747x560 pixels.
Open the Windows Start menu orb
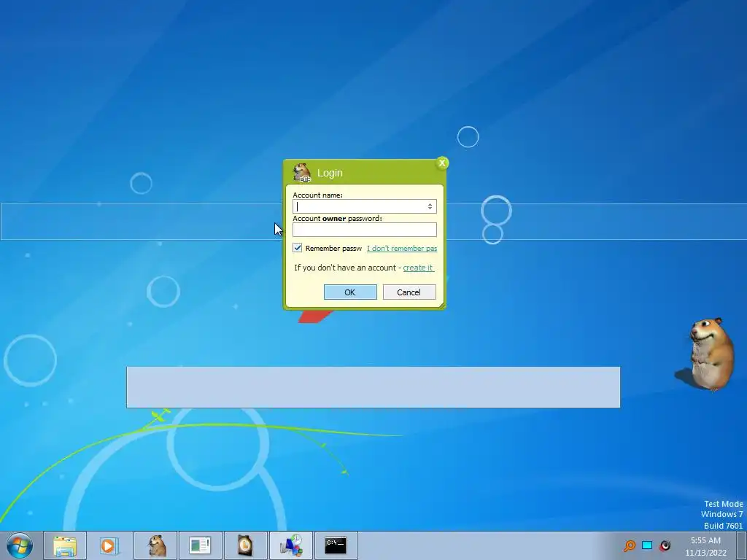click(20, 545)
